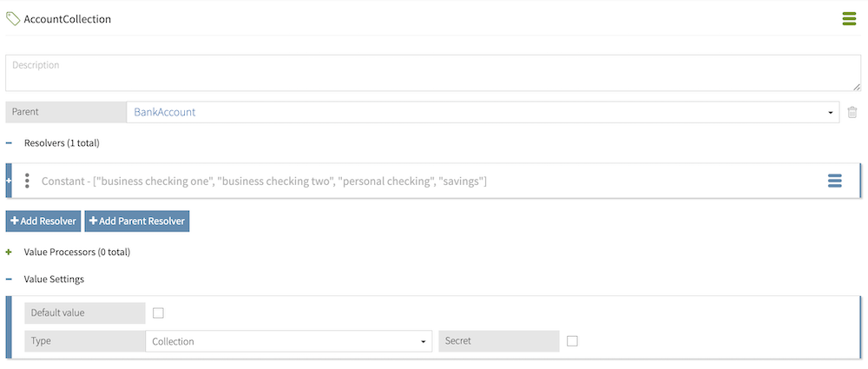This screenshot has width=868, height=369.
Task: Collapse the Value Settings section
Action: (x=10, y=280)
